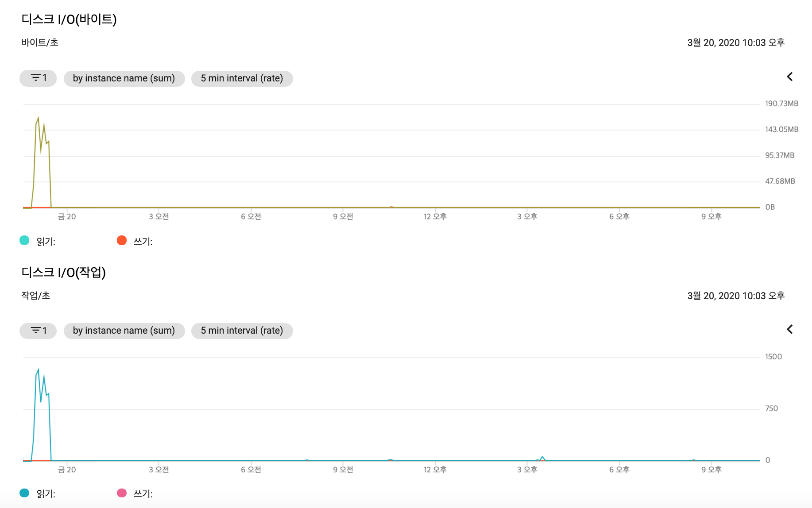Collapse legend arrow on operations chart
The image size is (812, 508).
pyautogui.click(x=789, y=329)
